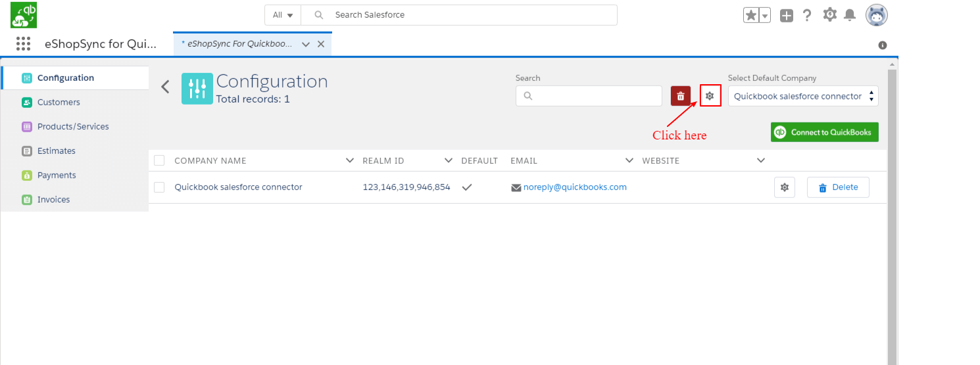Click the Connect to QuickBooks button
The width and height of the screenshot is (980, 365).
824,132
